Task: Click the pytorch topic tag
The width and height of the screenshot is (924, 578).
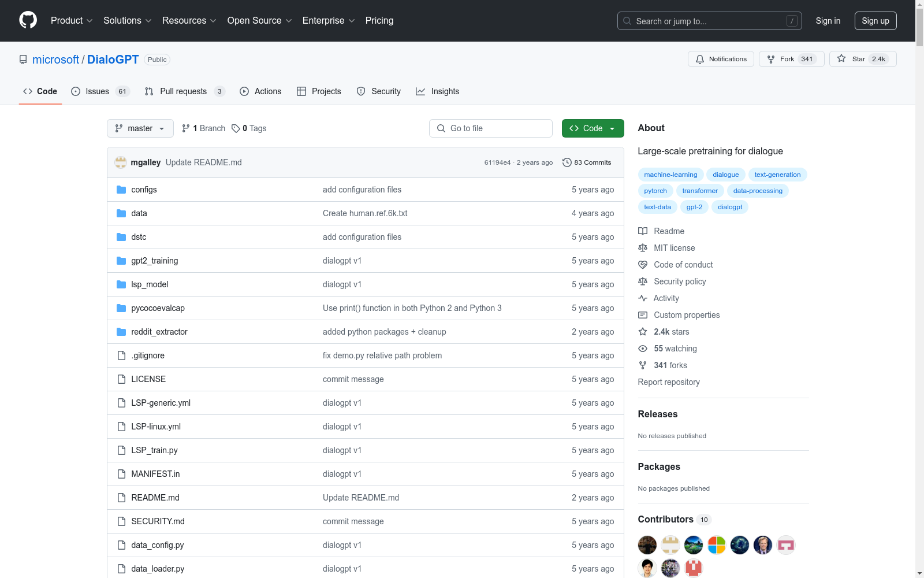Action: (x=655, y=191)
